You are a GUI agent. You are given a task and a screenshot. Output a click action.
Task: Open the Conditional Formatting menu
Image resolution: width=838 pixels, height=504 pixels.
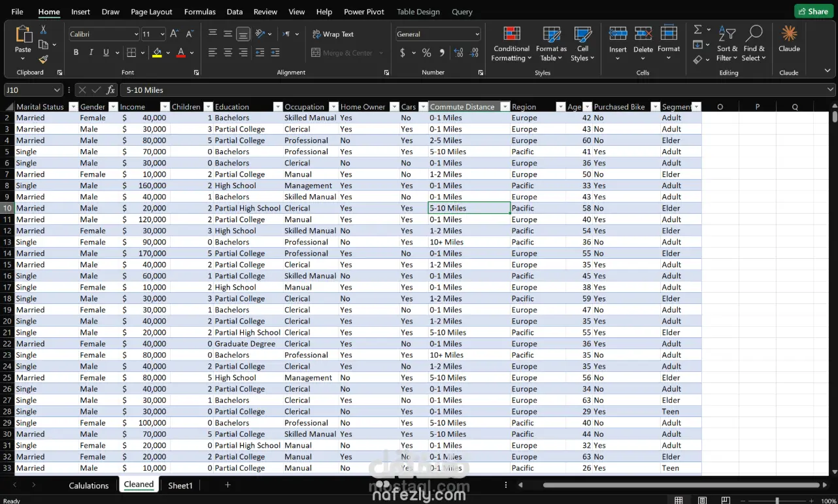(511, 44)
